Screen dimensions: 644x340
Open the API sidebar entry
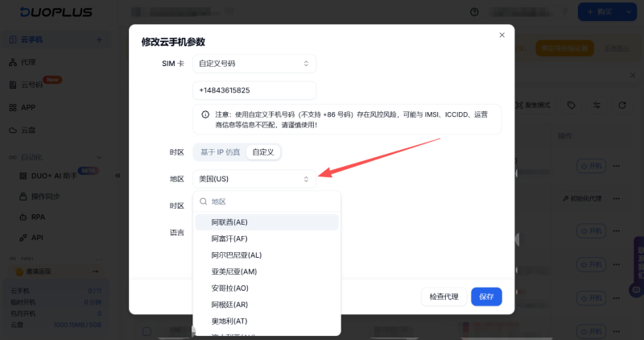tap(36, 238)
